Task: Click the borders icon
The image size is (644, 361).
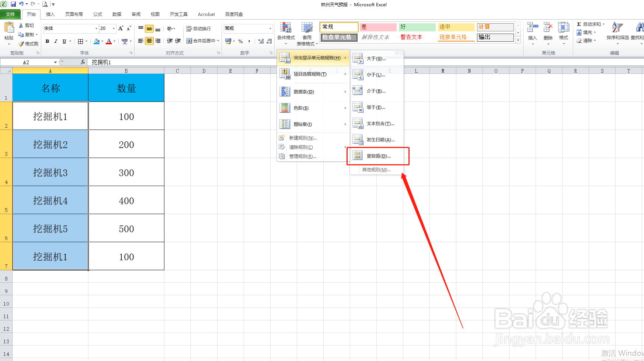Action: [81, 41]
